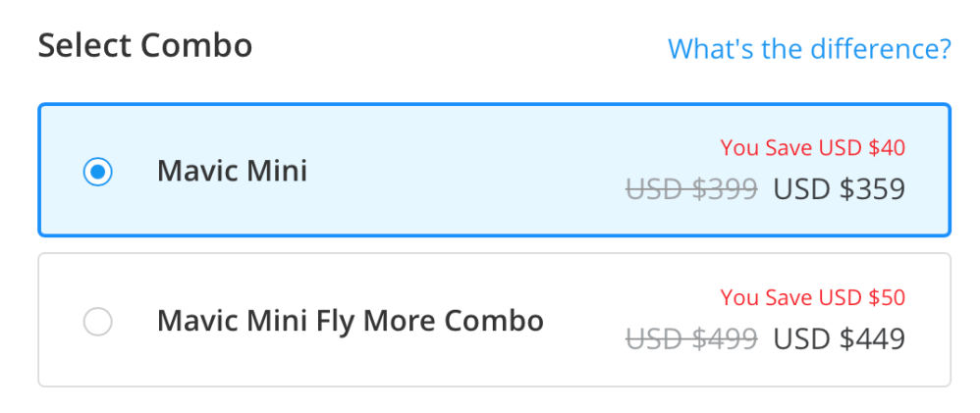980x413 pixels.
Task: Select the Mavic Mini radio button
Action: coord(97,172)
